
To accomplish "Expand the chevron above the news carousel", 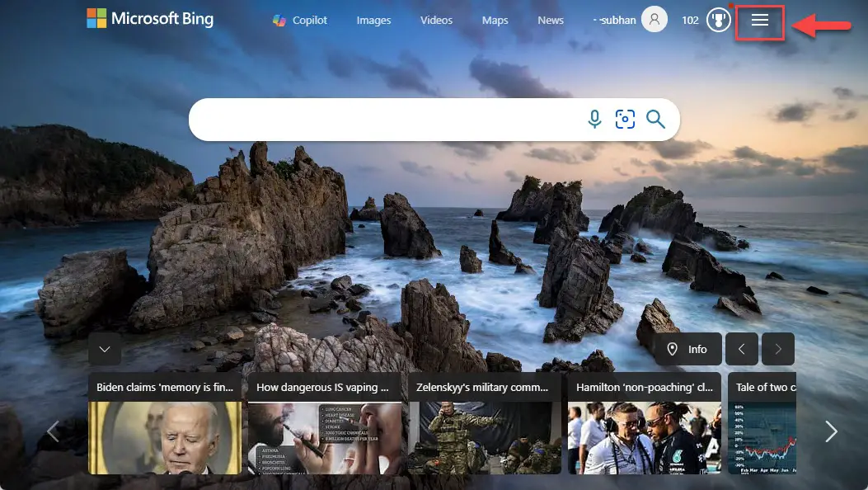I will click(x=105, y=349).
